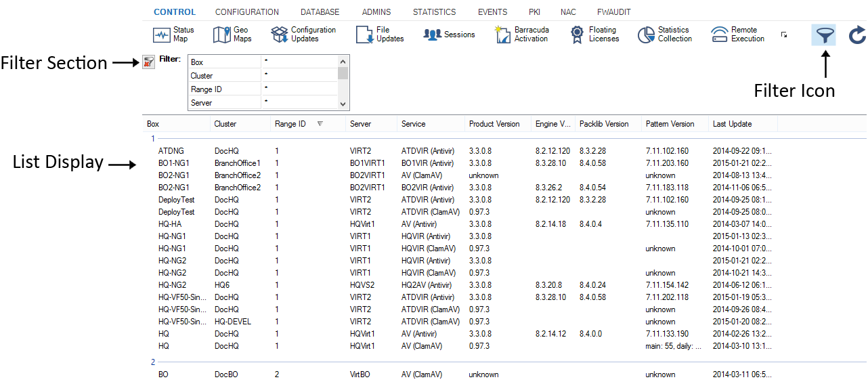Click the Cluster filter value field
868x386 pixels.
[299, 76]
